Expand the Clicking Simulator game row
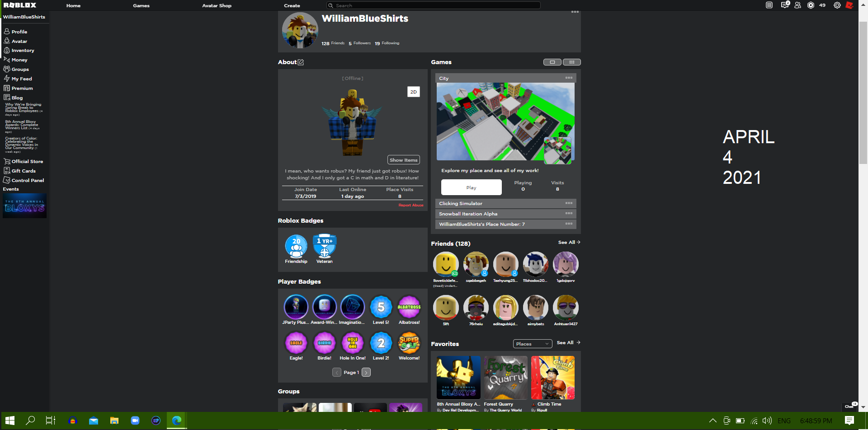The height and width of the screenshot is (430, 868). [505, 203]
